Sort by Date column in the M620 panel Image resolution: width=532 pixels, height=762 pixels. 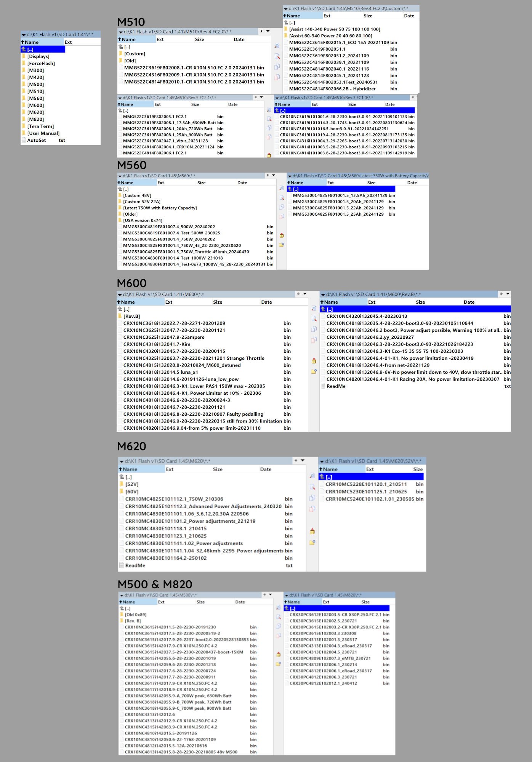tap(266, 469)
